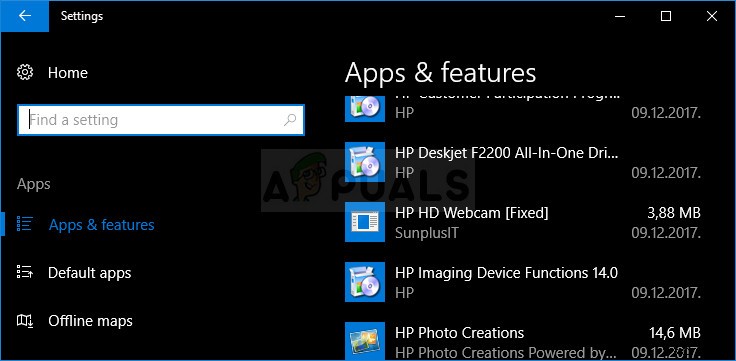Maximize the Settings window
The width and height of the screenshot is (736, 361).
click(666, 16)
